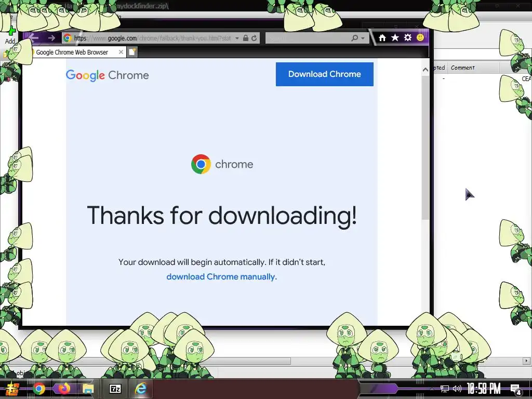Image resolution: width=532 pixels, height=399 pixels.
Task: Open Google Chrome from the taskbar
Action: 39,389
